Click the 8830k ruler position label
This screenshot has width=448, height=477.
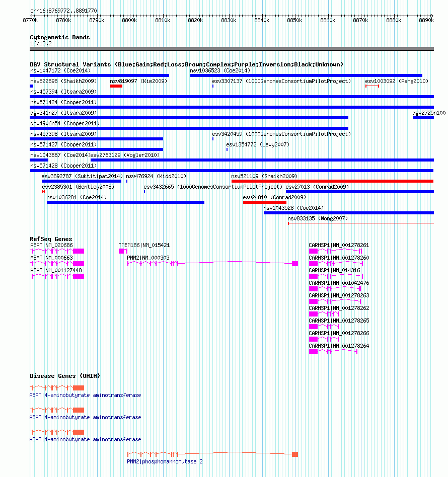tap(229, 21)
